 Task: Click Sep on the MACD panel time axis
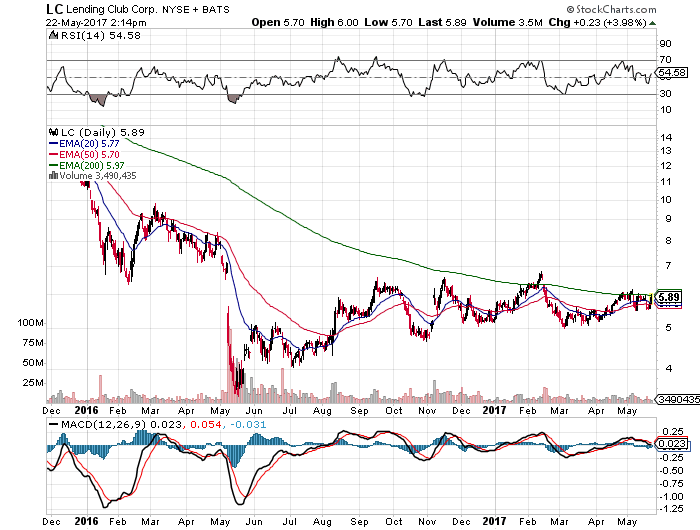pyautogui.click(x=359, y=522)
